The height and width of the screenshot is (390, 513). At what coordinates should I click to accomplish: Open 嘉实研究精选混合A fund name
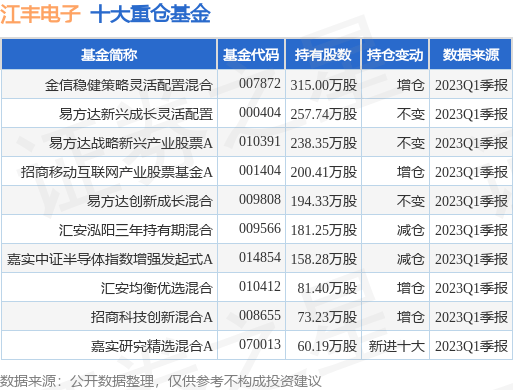pos(152,346)
